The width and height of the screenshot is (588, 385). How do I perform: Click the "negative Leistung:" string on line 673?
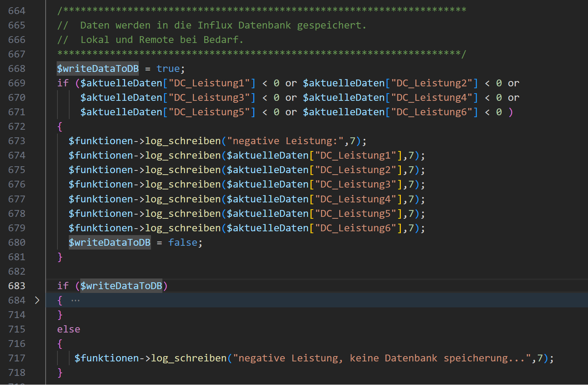coord(285,141)
